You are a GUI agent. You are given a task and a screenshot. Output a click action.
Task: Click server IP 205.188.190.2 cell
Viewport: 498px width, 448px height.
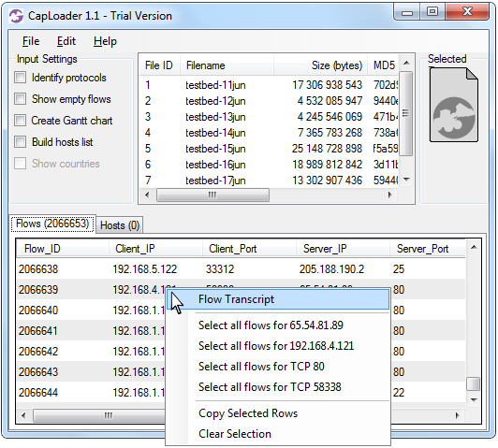pyautogui.click(x=331, y=269)
